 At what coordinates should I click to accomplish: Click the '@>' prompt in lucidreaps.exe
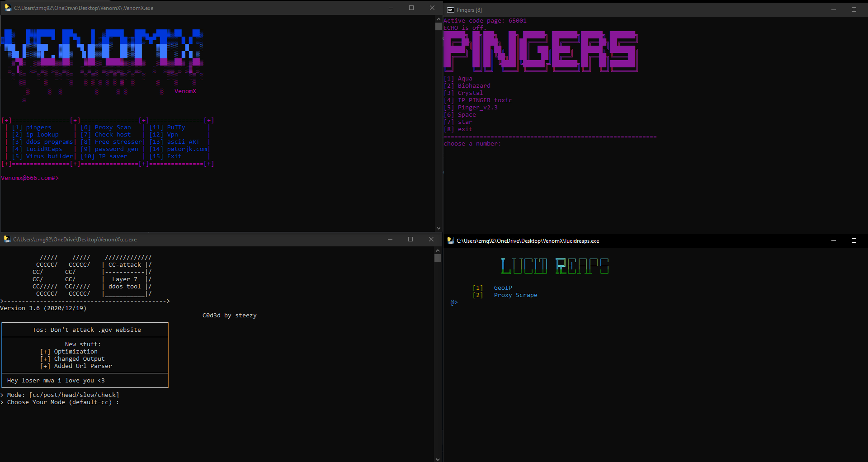click(x=453, y=302)
